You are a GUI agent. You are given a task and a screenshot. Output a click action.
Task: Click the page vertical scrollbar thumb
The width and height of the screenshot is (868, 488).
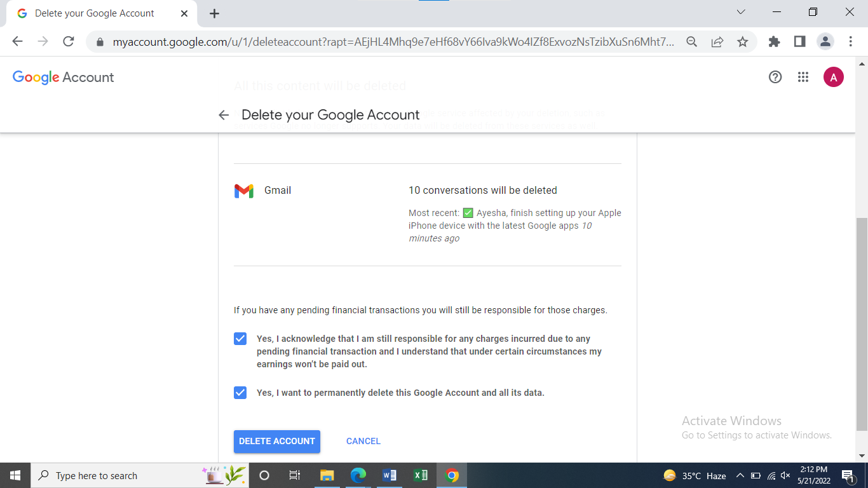click(x=862, y=324)
